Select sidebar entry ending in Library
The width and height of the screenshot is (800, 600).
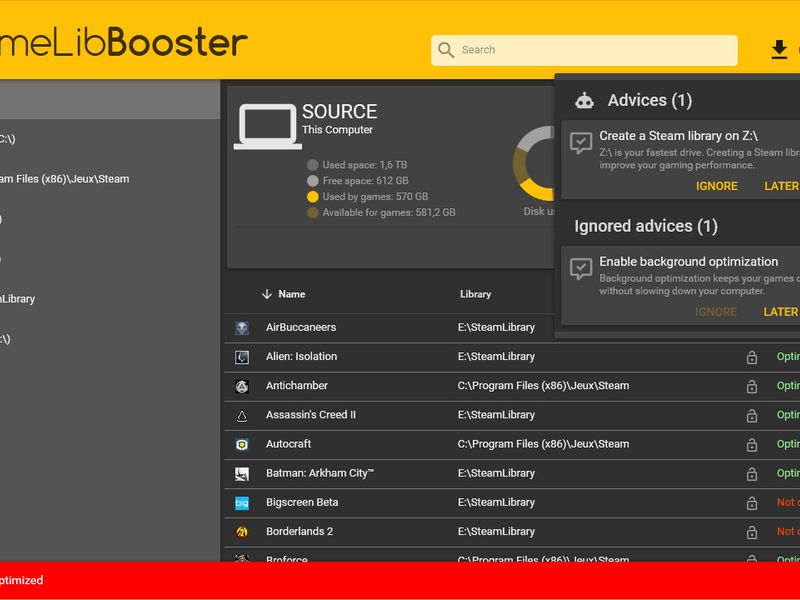click(17, 299)
